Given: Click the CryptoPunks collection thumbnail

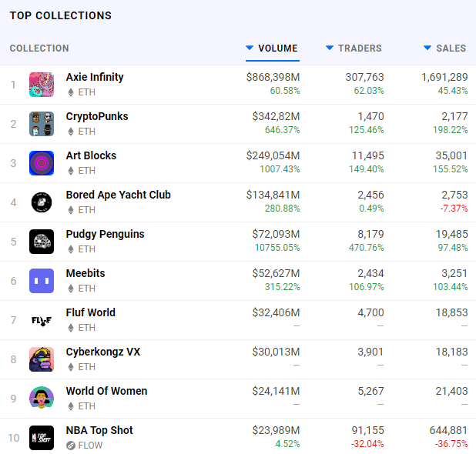Looking at the screenshot, I should [42, 124].
